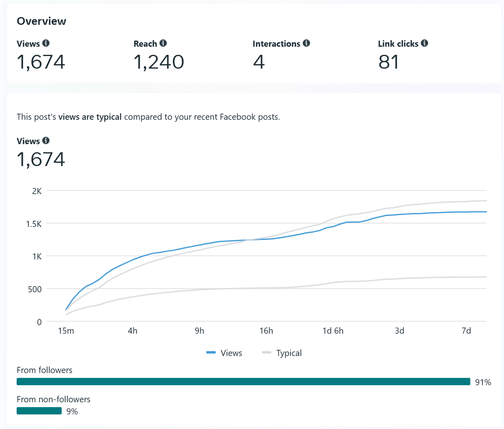Select the Views legend label text
The height and width of the screenshot is (429, 504).
231,353
